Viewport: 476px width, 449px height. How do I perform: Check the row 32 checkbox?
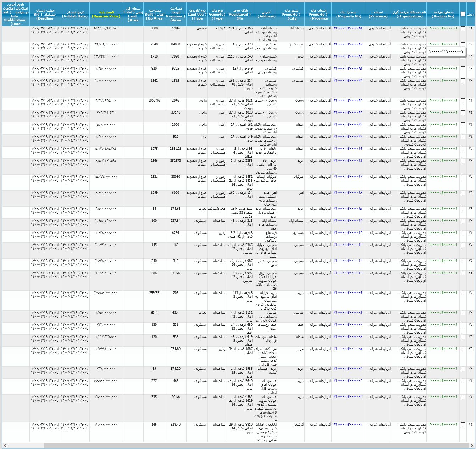[463, 245]
